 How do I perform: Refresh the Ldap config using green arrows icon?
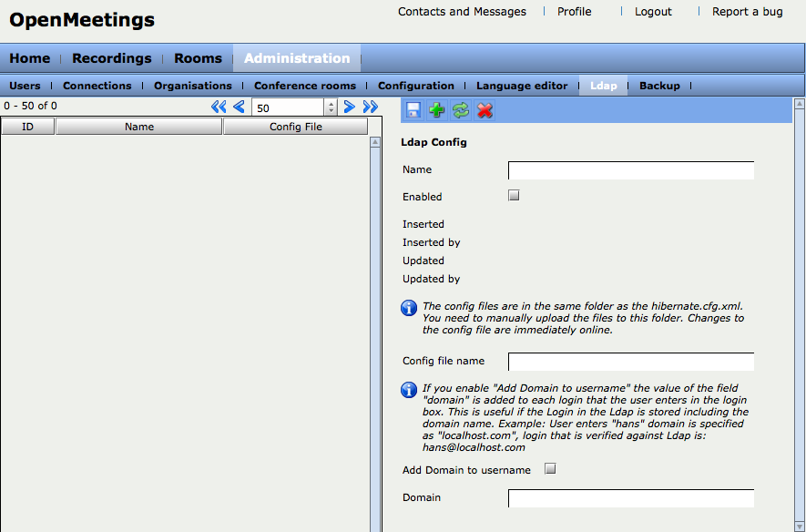click(x=461, y=110)
